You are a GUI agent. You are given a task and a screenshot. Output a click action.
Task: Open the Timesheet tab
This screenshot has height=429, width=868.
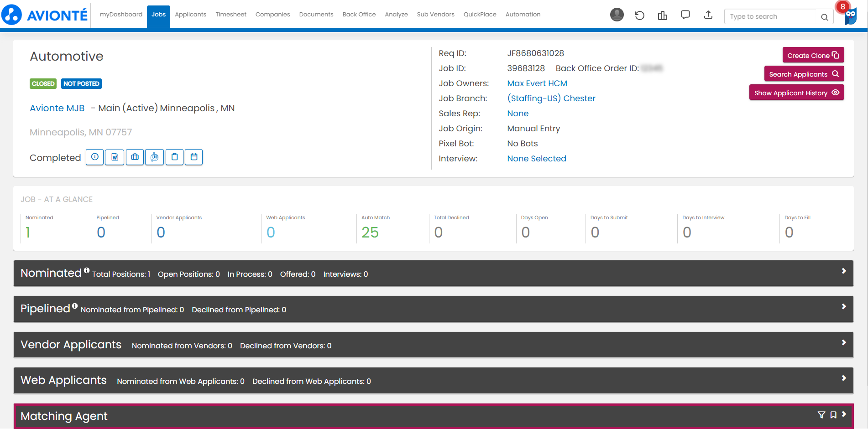(231, 15)
